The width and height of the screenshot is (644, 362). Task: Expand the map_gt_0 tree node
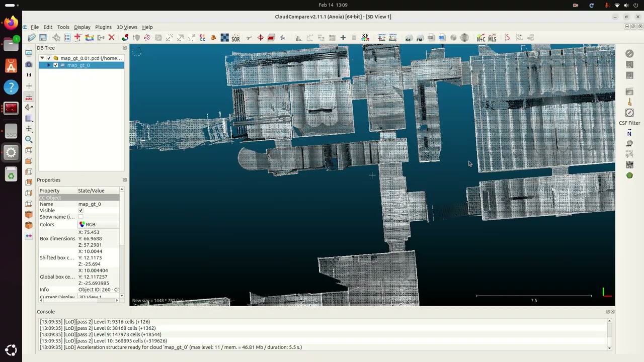point(49,65)
